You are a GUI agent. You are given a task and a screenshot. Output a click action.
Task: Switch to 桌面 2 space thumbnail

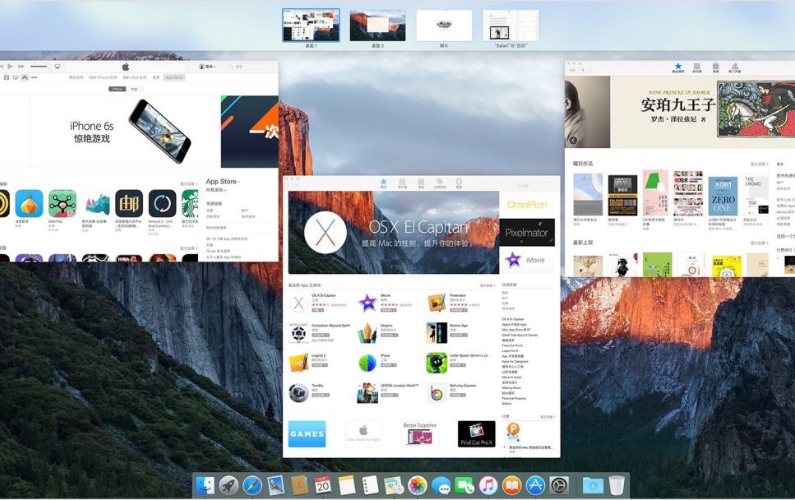click(378, 25)
